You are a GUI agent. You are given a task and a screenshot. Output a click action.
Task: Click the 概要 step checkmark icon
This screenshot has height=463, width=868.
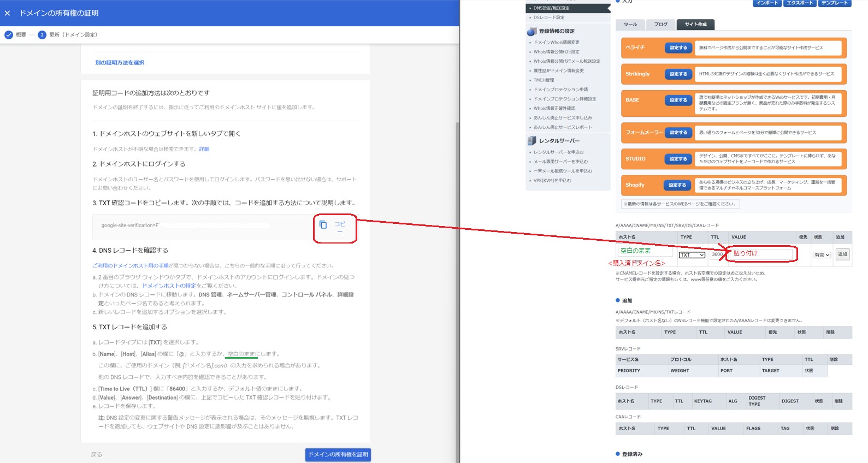[9, 35]
